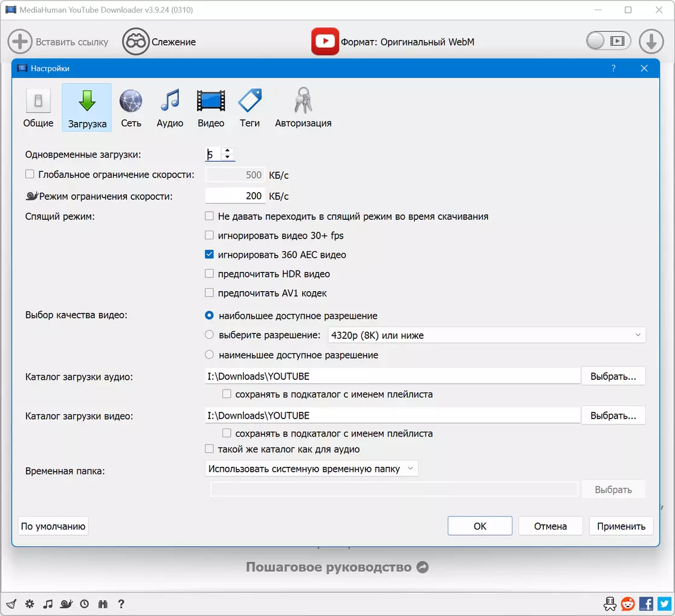Open the Авторизация tab
Screen dimensions: 675x616
[x=303, y=107]
